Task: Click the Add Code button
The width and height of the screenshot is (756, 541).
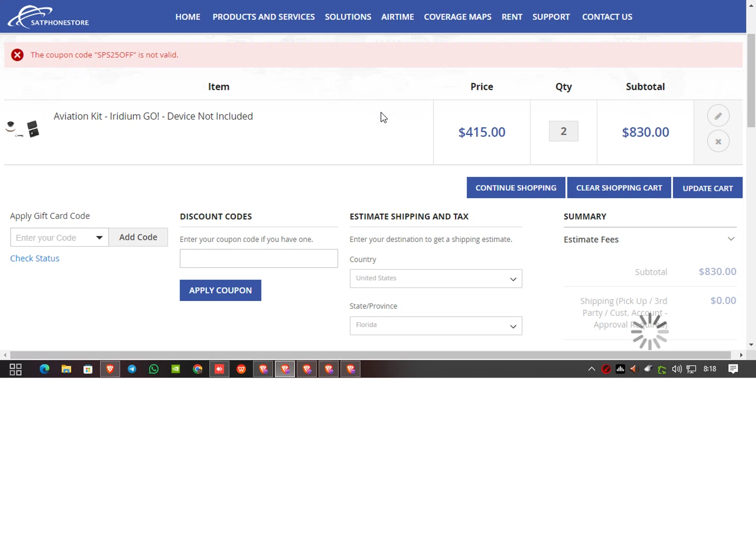Action: 138,237
